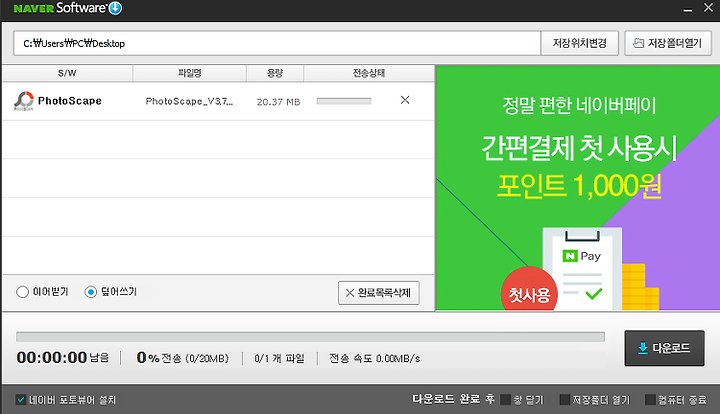Click the 저장위치변경 button
Image resolution: width=720 pixels, height=414 pixels.
pyautogui.click(x=579, y=43)
